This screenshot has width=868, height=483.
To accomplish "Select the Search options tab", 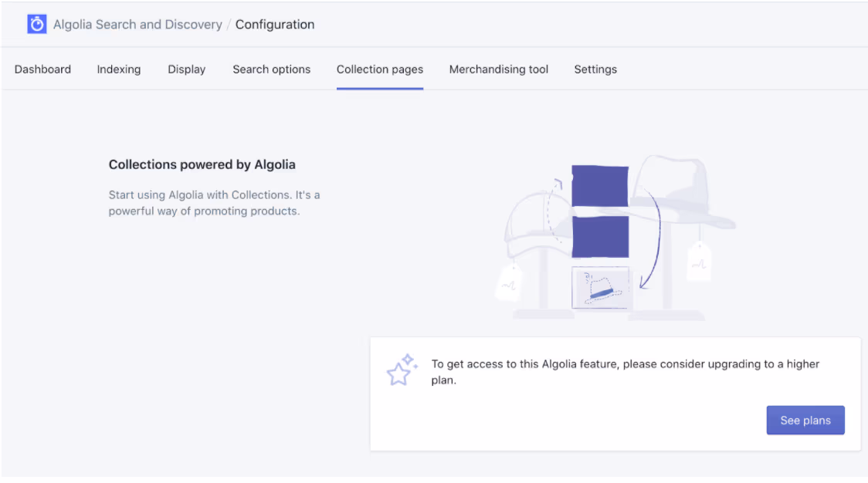I will pyautogui.click(x=271, y=69).
